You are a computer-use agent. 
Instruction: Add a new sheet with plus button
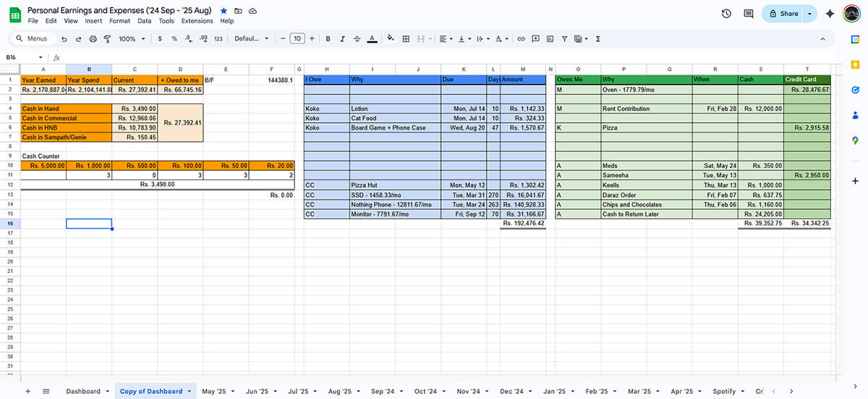click(28, 391)
